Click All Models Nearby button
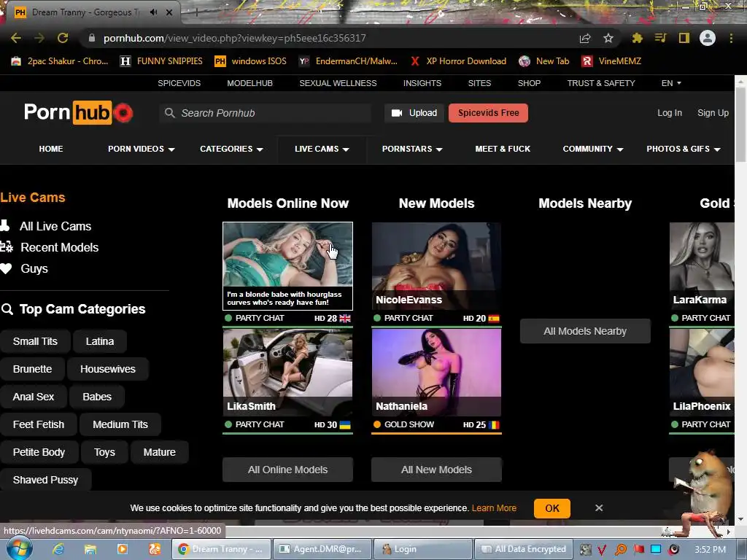Viewport: 747px width, 560px height. [x=585, y=331]
